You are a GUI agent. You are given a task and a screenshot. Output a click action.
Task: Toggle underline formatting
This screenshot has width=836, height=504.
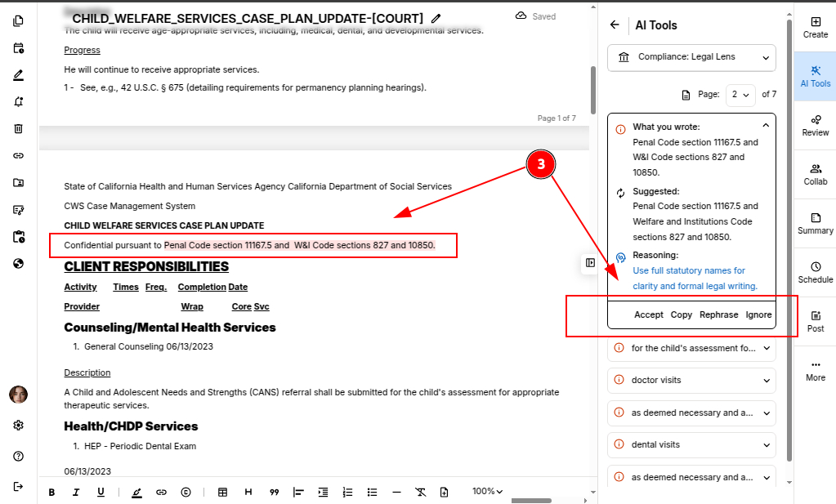tap(101, 492)
